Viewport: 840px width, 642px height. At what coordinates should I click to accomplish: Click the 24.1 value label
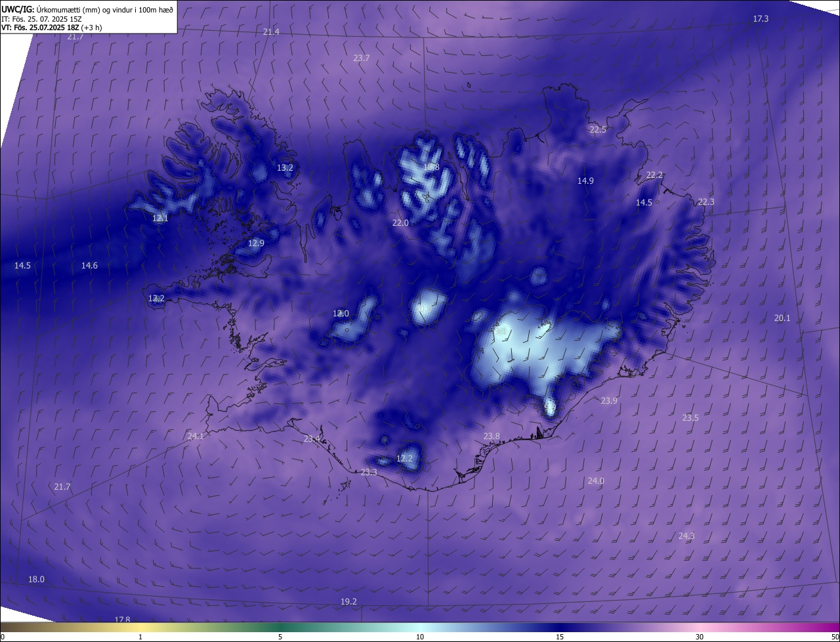[x=196, y=437]
